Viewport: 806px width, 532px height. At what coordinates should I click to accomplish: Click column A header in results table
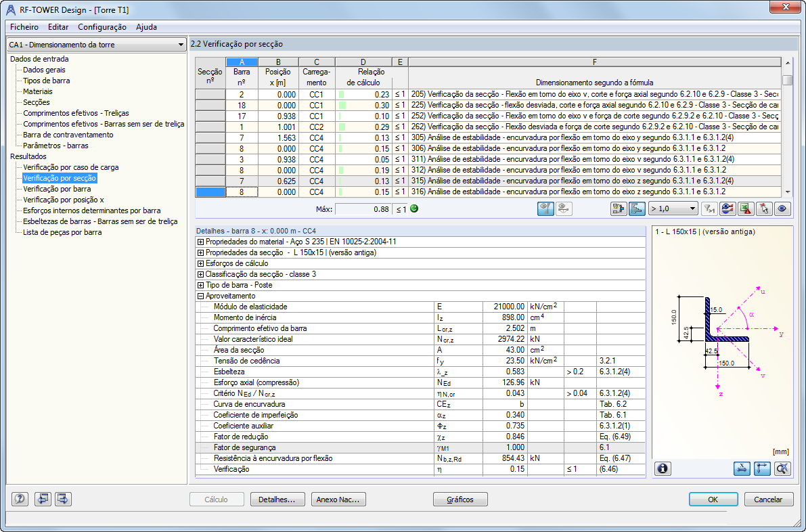click(242, 62)
